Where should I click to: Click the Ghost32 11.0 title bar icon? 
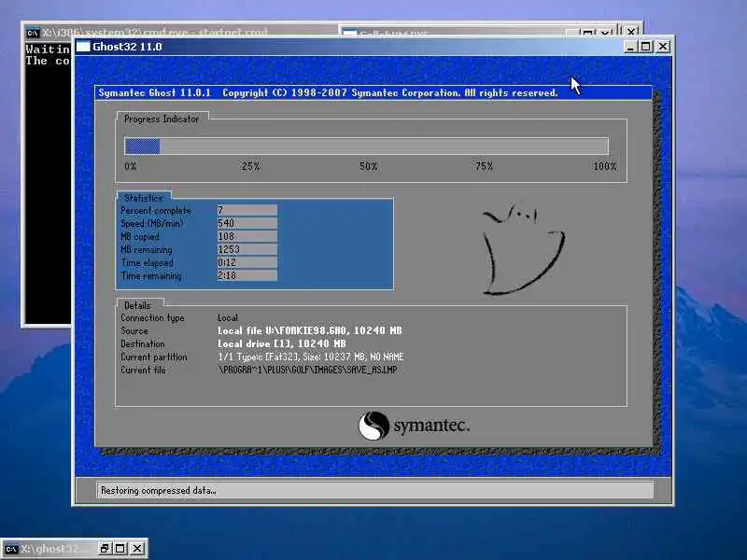tap(83, 46)
